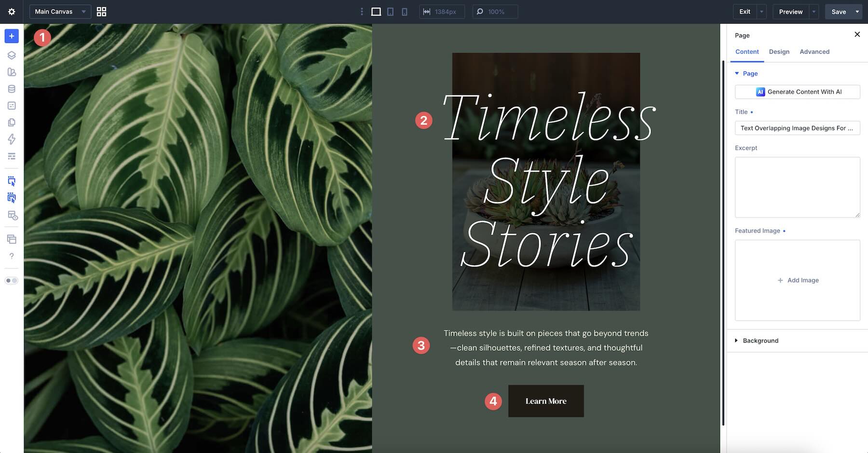
Task: Open the Main Canvas dropdown
Action: point(60,12)
